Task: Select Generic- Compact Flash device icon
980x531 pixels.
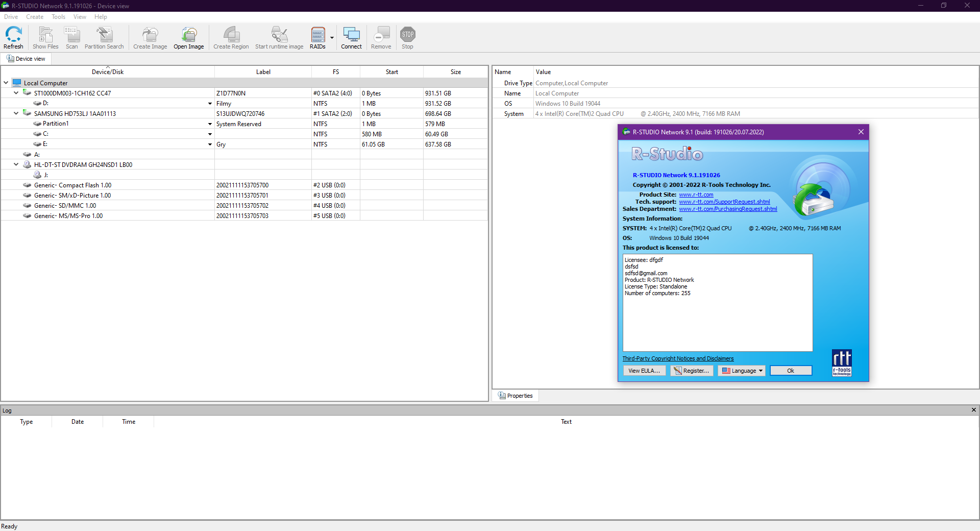Action: pos(27,185)
